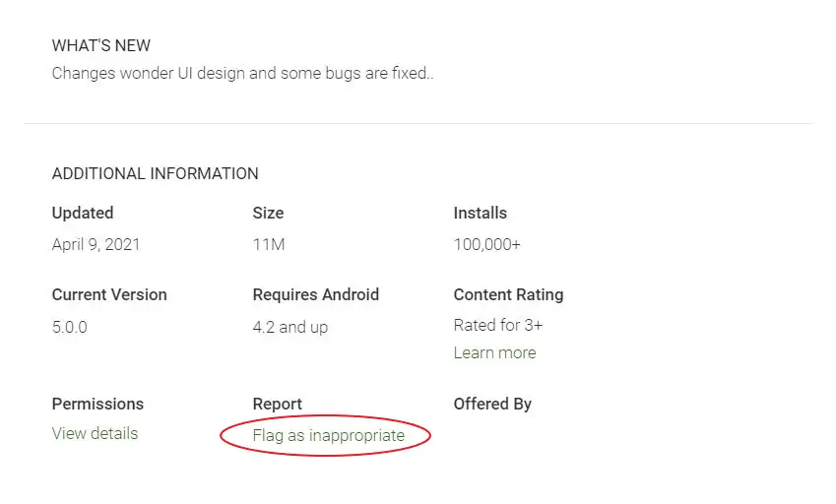Select the 5.0.0 version number
Viewport: 836px width, 504px height.
[x=69, y=327]
